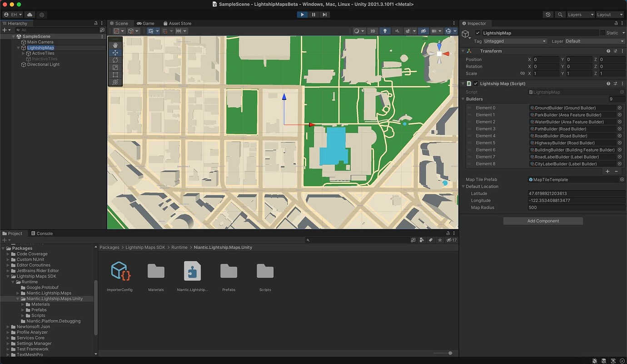Open the ImporterConfig asset
This screenshot has width=627, height=364.
(x=120, y=271)
